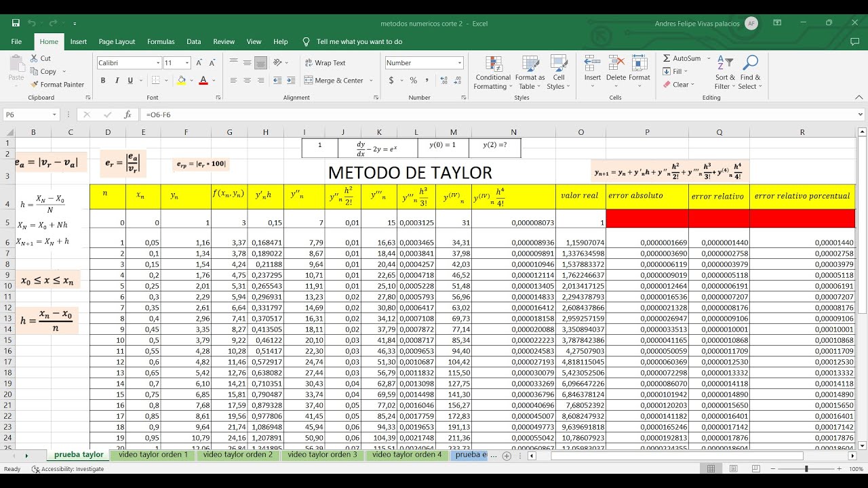Open Cell Styles gallery
The height and width of the screenshot is (488, 868).
coord(558,72)
